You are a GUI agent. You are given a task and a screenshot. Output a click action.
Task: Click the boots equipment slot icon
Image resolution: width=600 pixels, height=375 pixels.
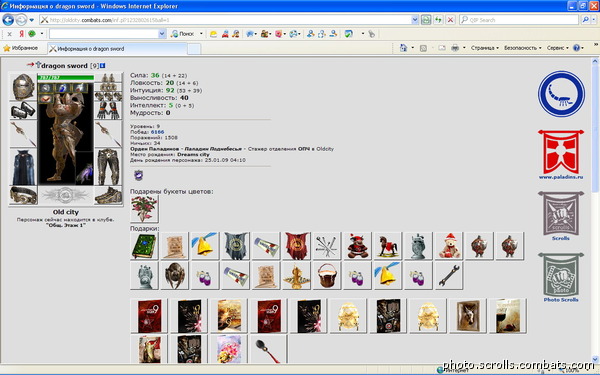[x=108, y=195]
